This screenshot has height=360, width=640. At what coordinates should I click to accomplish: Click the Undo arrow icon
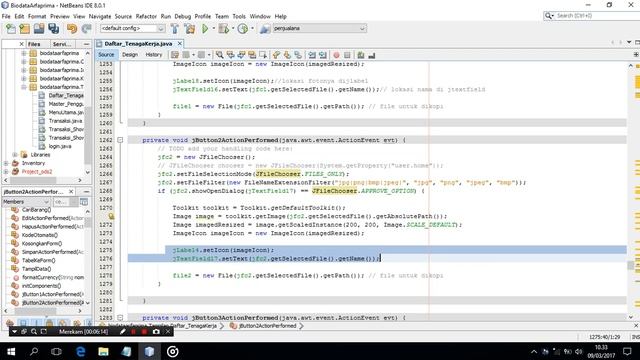(x=72, y=29)
